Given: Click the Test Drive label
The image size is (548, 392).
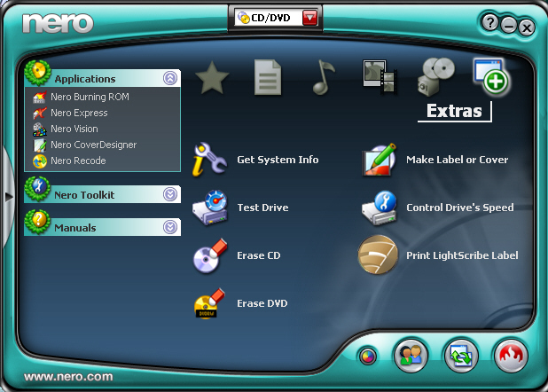Looking at the screenshot, I should (x=262, y=208).
